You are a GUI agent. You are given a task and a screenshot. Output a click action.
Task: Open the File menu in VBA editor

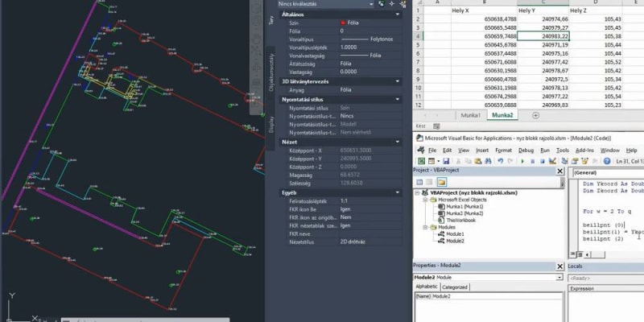point(432,151)
